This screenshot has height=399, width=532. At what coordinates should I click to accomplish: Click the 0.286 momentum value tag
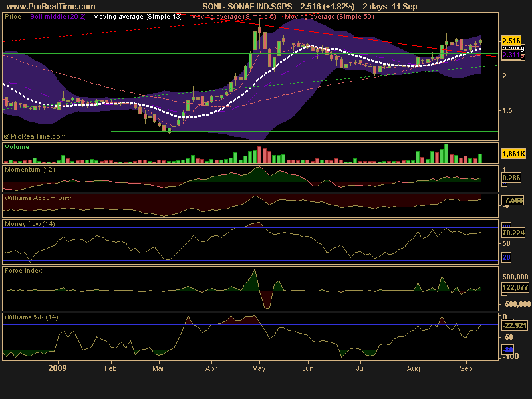(511, 178)
